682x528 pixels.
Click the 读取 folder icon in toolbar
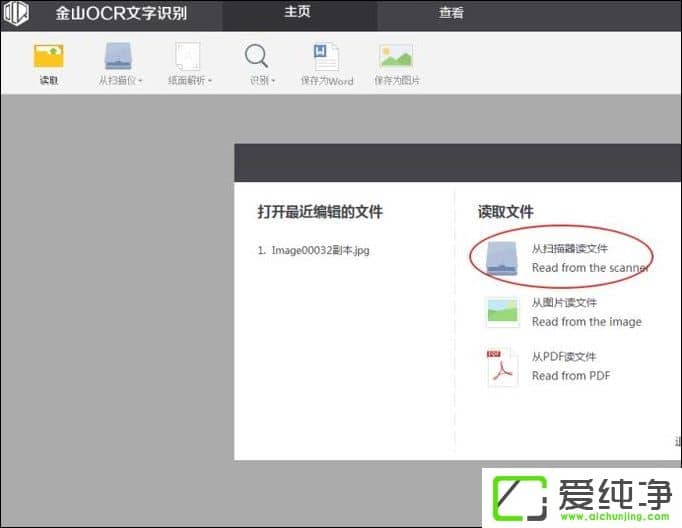tap(49, 56)
